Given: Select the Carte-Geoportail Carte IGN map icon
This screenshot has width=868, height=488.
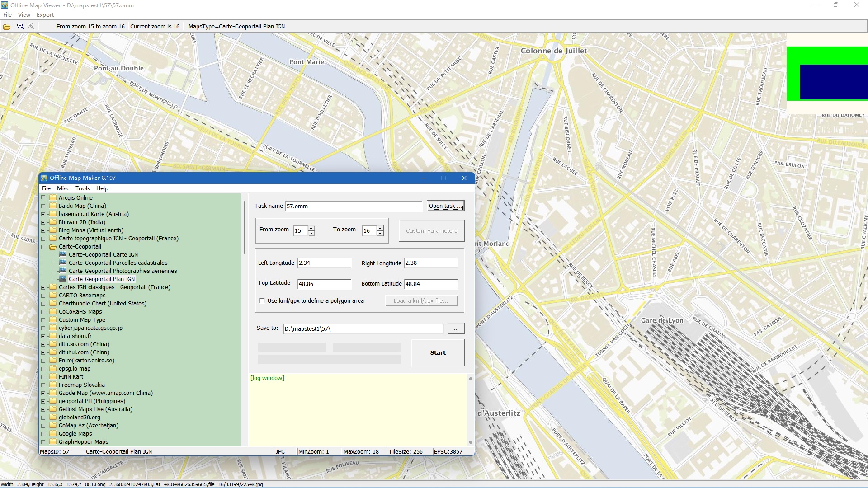Looking at the screenshot, I should point(63,254).
